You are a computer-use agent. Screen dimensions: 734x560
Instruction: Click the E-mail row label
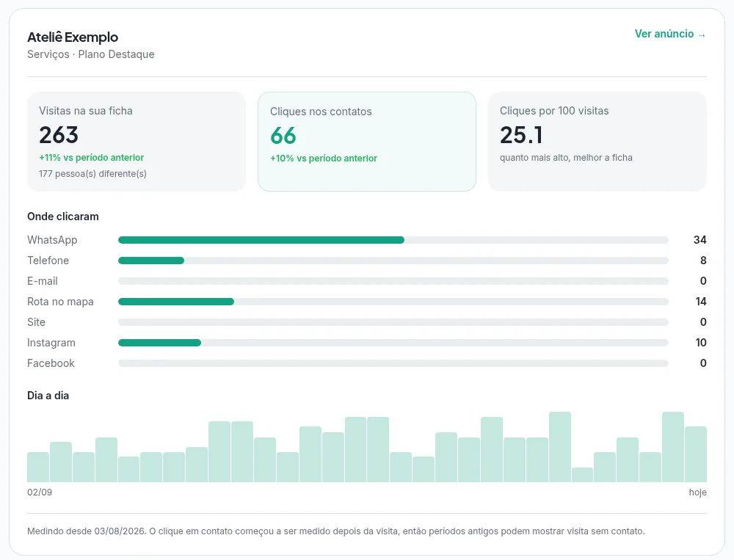coord(42,281)
